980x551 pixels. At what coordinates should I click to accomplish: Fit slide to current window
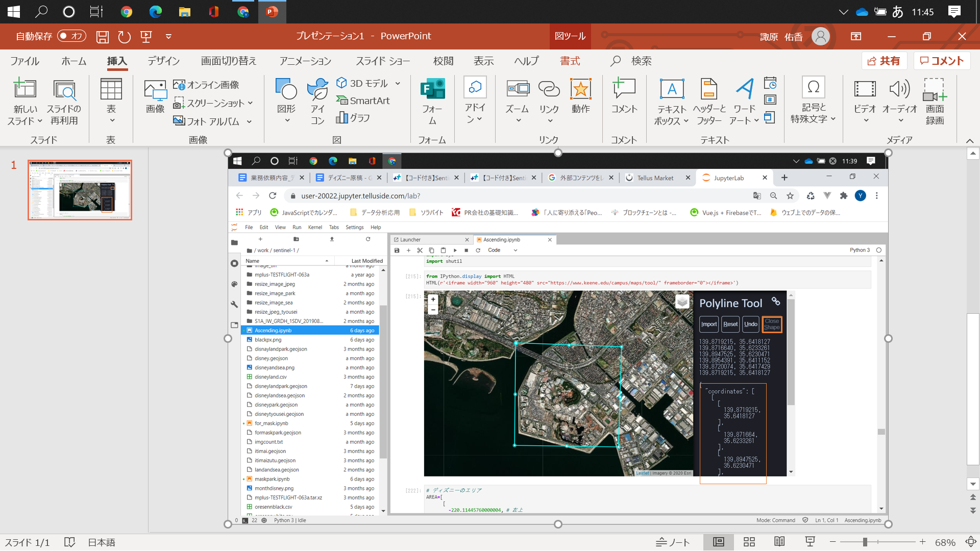click(x=971, y=542)
